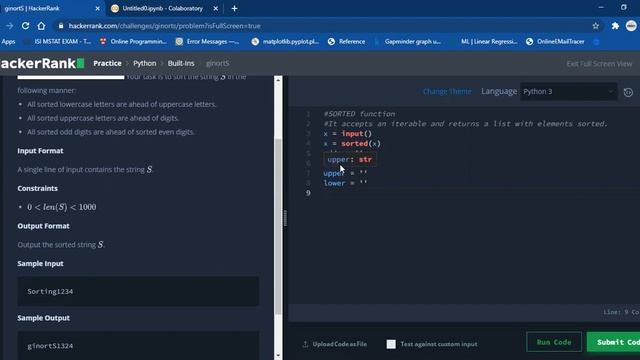The image size is (640, 360).
Task: Click the line "x = sorted(x)" in editor
Action: point(352,143)
